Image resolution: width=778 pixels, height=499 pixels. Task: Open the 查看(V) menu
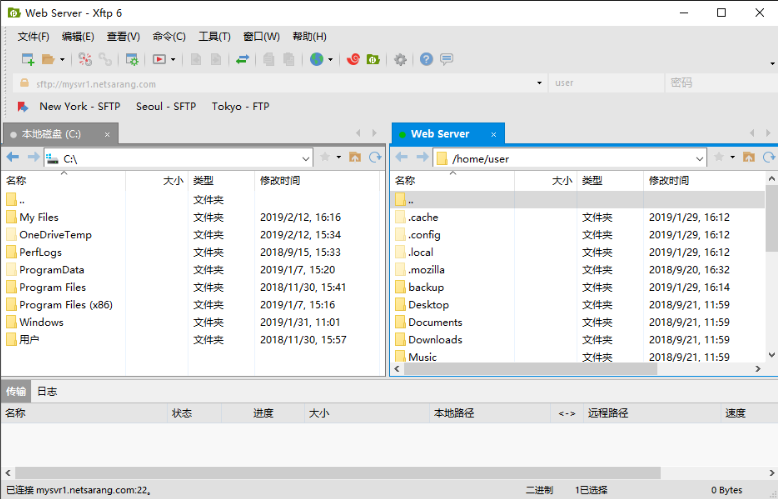[123, 37]
